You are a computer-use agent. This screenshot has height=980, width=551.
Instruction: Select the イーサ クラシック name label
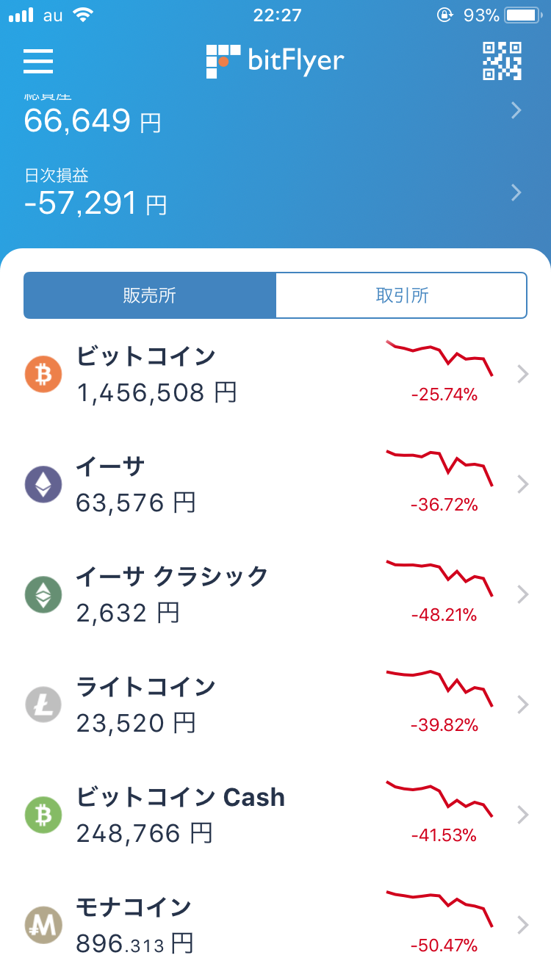[173, 577]
